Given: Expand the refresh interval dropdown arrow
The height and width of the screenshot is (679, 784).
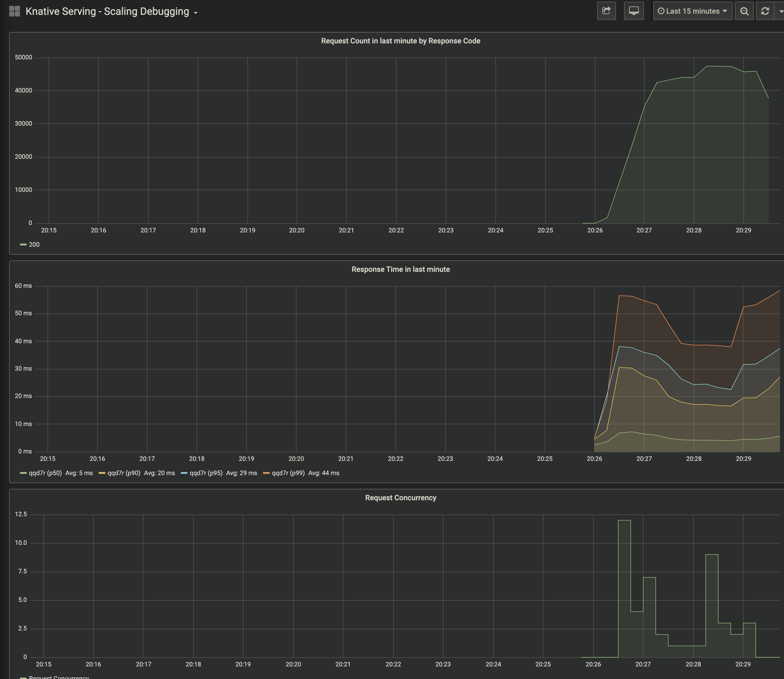Looking at the screenshot, I should click(x=780, y=11).
